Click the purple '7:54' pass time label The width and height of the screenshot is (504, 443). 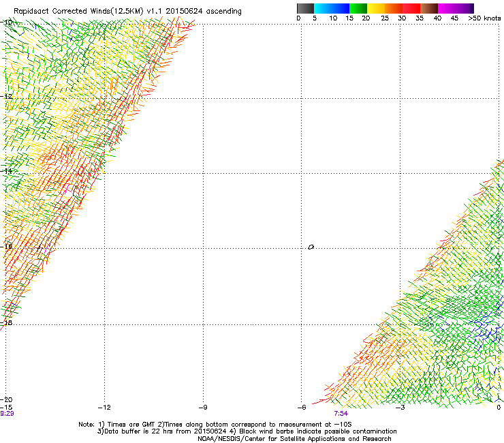(x=341, y=414)
